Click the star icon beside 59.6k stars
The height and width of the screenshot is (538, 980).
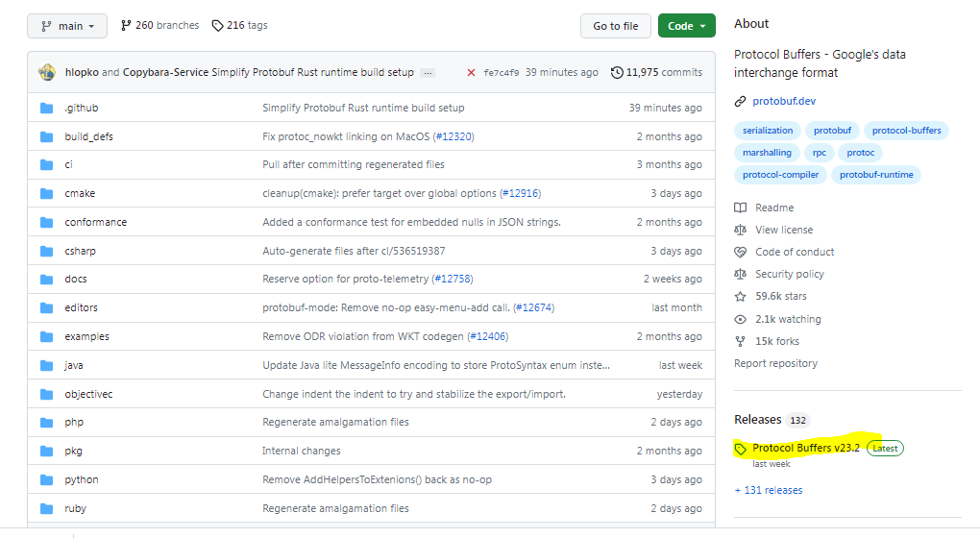[x=740, y=297]
